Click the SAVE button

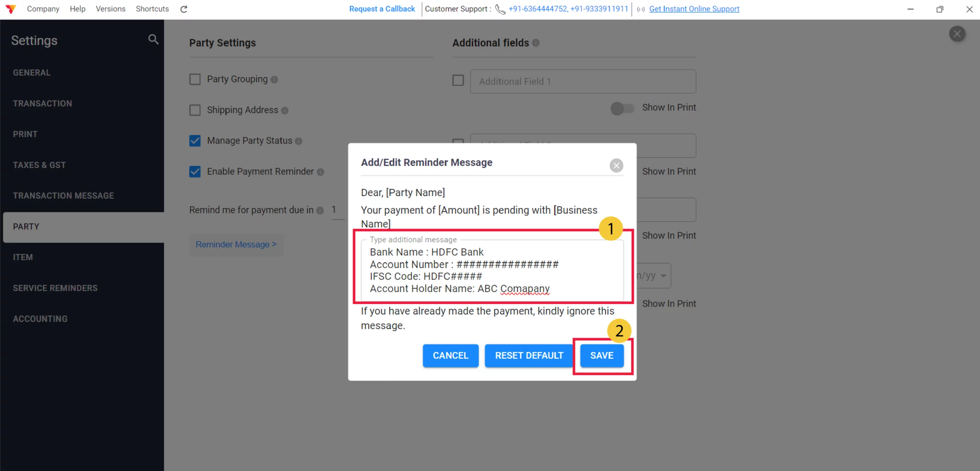(601, 355)
